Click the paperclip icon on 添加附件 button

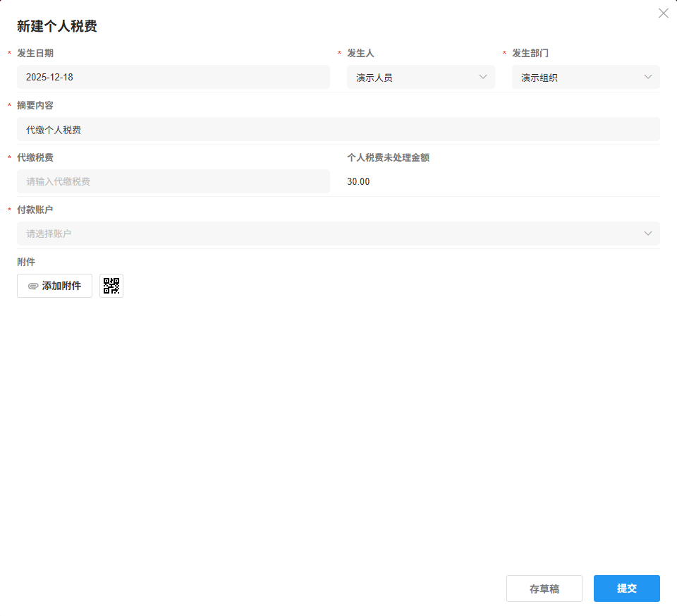point(32,286)
